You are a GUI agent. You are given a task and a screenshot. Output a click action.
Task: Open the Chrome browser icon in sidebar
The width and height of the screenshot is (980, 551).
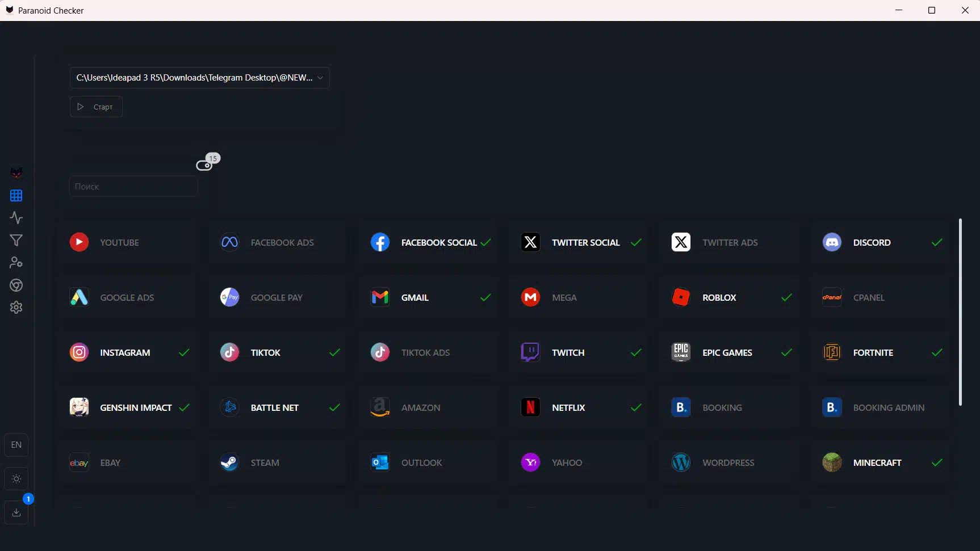(16, 285)
